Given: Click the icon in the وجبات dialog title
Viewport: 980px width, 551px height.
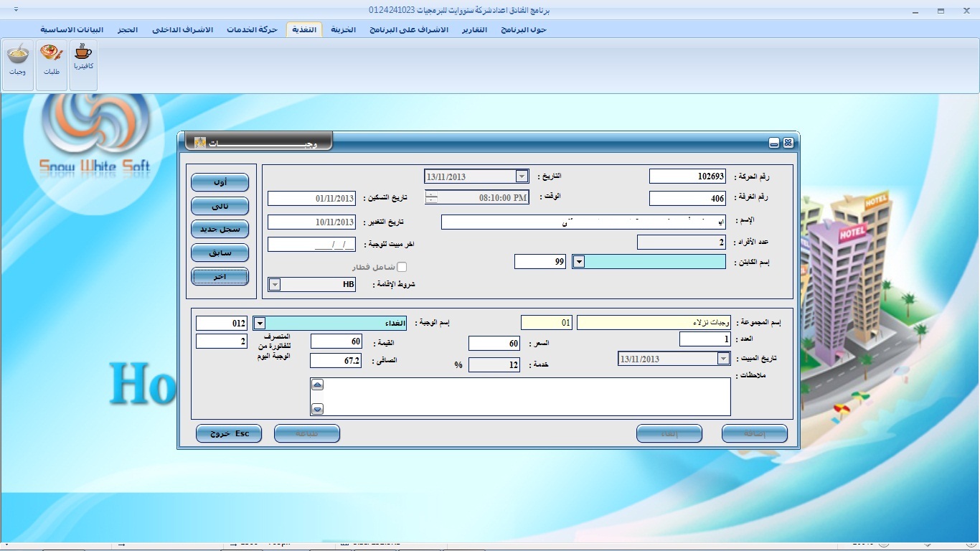Looking at the screenshot, I should point(201,143).
